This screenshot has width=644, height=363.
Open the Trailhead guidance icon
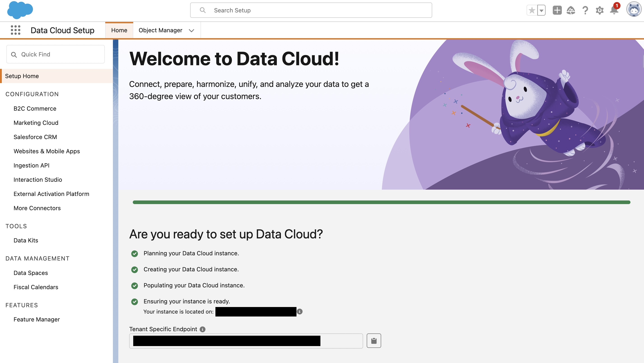point(571,10)
